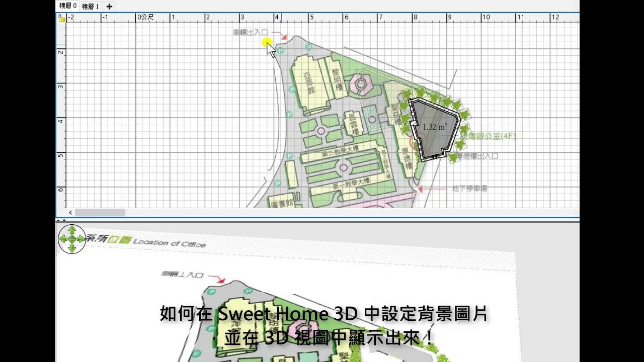644x362 pixels.
Task: Move the 3D camera backward with the down arrow
Action: click(72, 248)
